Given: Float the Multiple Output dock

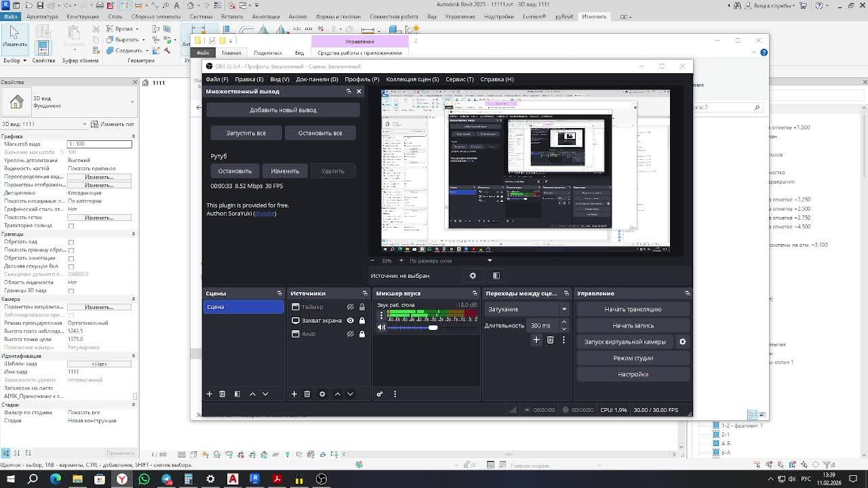Looking at the screenshot, I should coord(349,91).
